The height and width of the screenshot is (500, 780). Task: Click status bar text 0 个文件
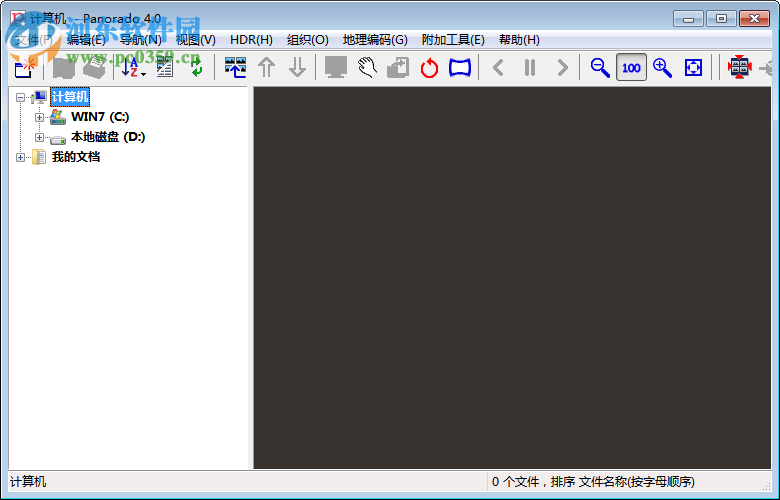(515, 482)
